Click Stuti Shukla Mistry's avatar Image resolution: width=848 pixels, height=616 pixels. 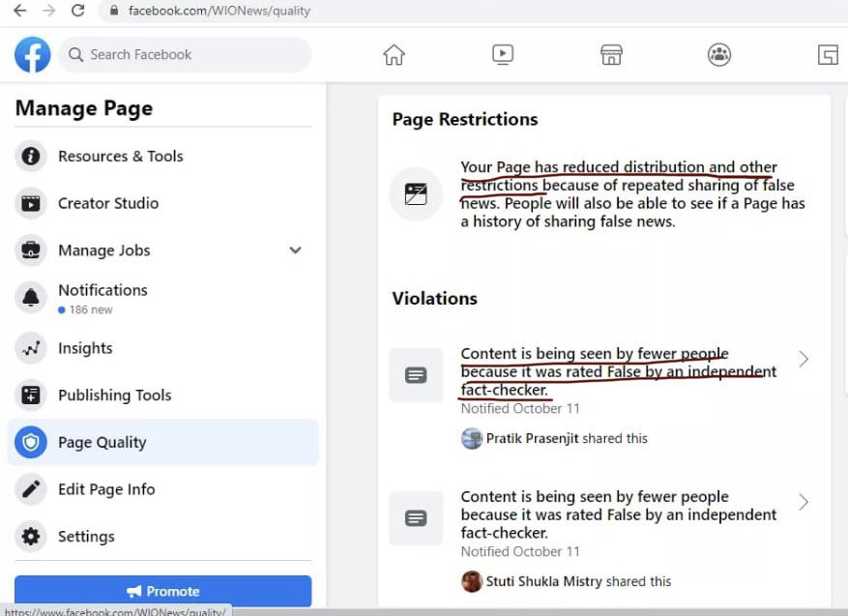[472, 582]
